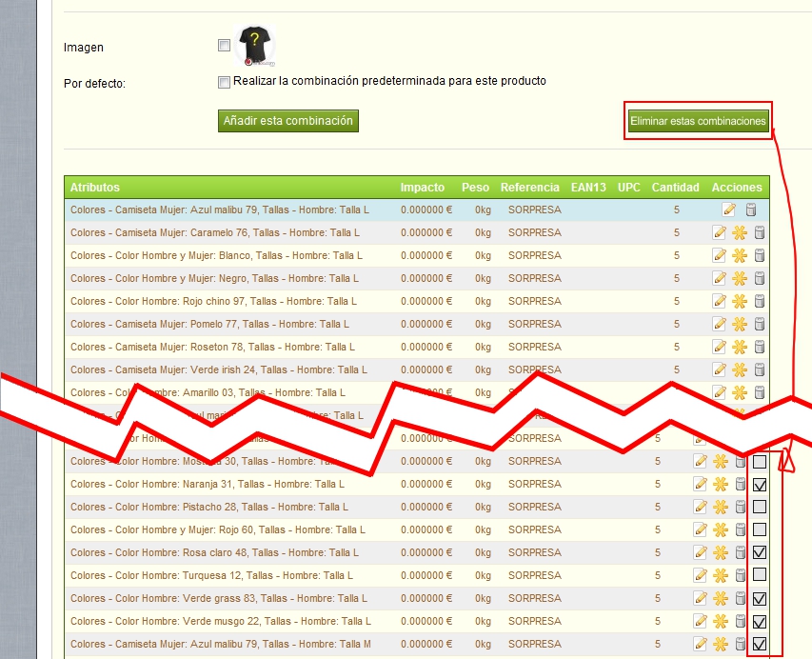Delete the Caramelo 76 combination

pos(760,232)
